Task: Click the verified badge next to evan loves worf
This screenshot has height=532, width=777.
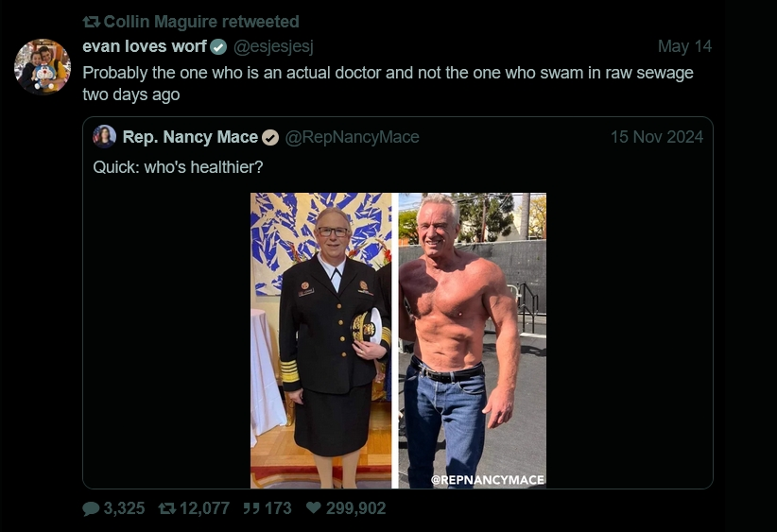Action: pos(218,46)
